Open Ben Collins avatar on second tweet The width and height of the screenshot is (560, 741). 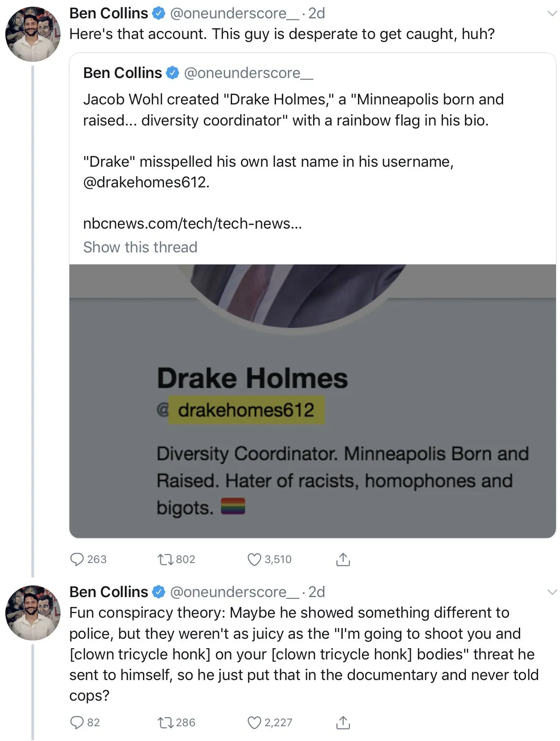pyautogui.click(x=33, y=612)
